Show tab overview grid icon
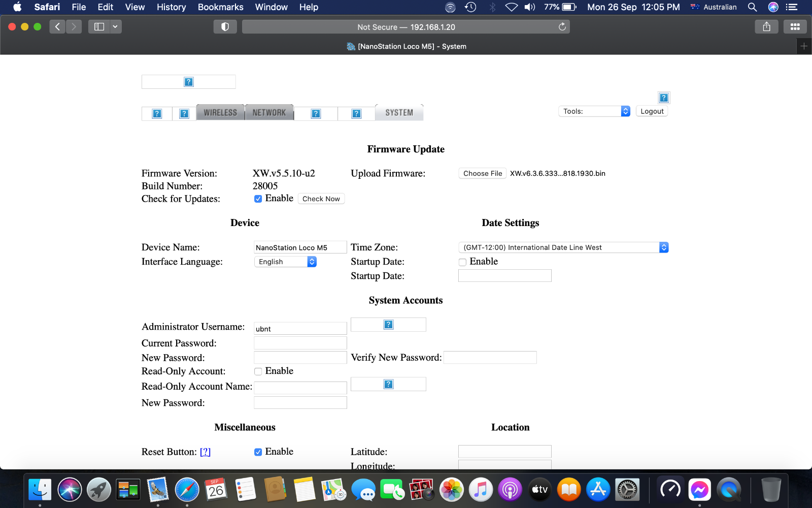The height and width of the screenshot is (508, 812). [795, 27]
